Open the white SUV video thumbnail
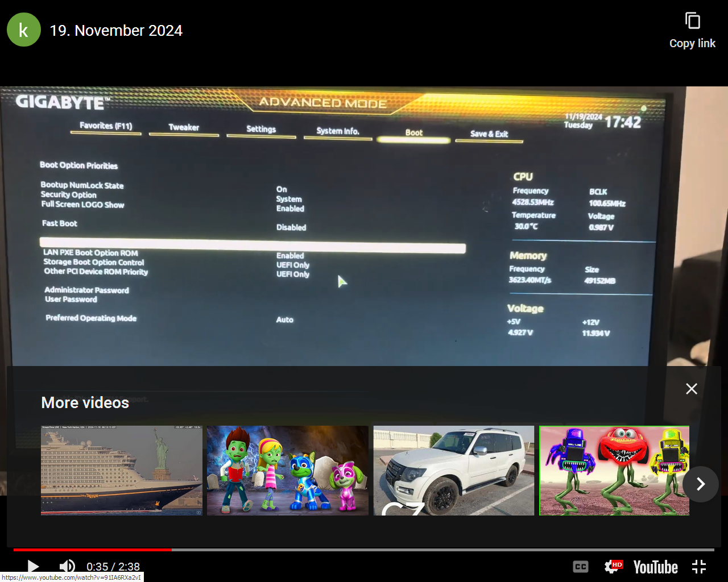 [454, 471]
